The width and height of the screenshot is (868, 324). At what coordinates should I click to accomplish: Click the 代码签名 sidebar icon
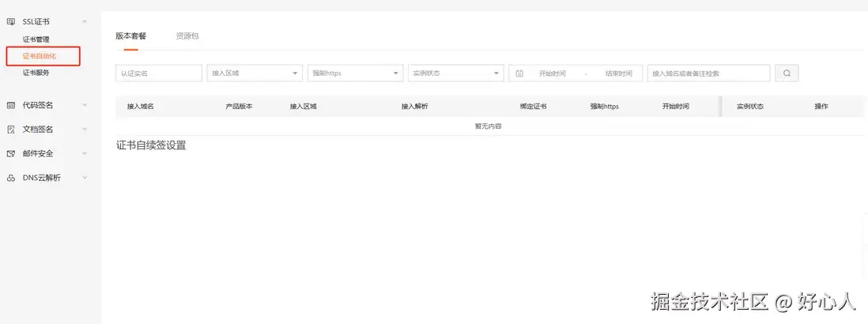(10, 105)
